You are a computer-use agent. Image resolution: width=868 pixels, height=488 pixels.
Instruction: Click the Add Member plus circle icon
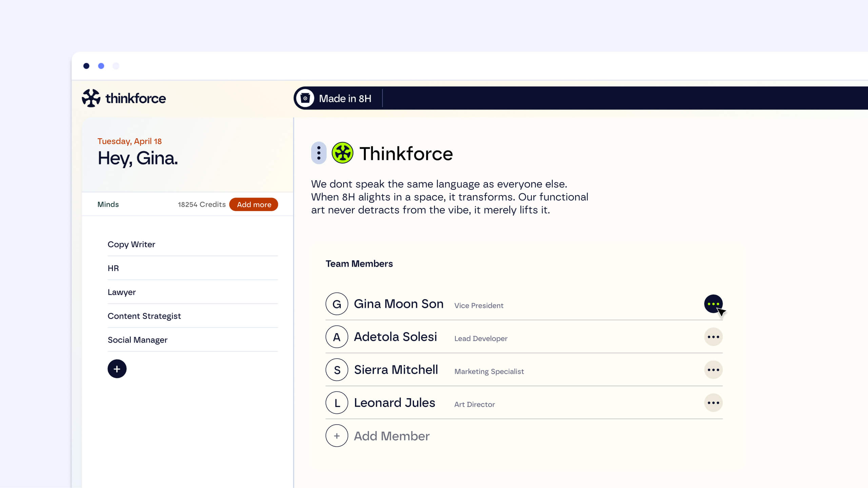click(337, 436)
